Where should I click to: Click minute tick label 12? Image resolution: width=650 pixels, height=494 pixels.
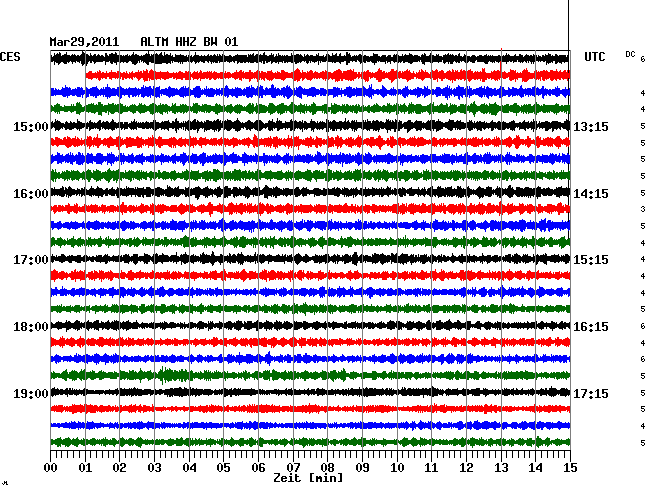[466, 468]
